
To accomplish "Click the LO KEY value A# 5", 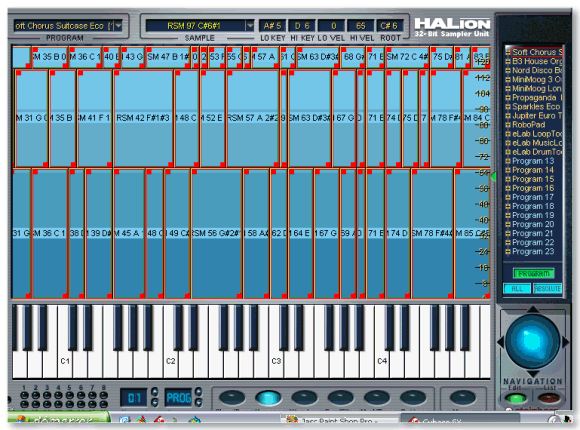I will pyautogui.click(x=272, y=26).
